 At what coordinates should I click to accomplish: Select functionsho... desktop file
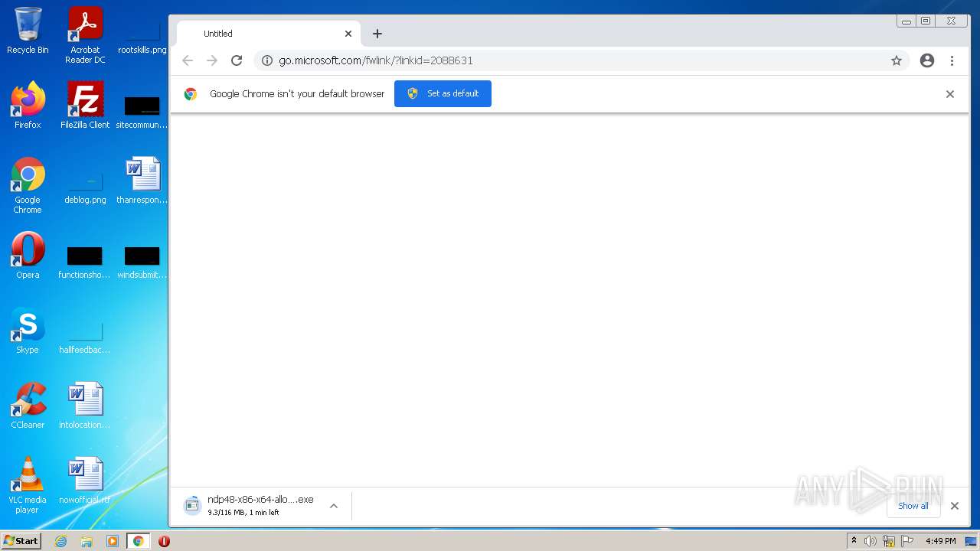[x=85, y=262]
